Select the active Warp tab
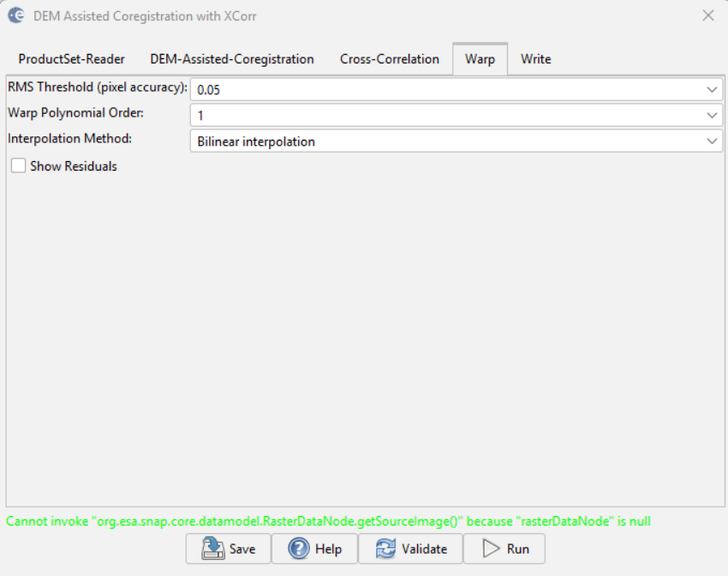The height and width of the screenshot is (576, 728). tap(480, 59)
